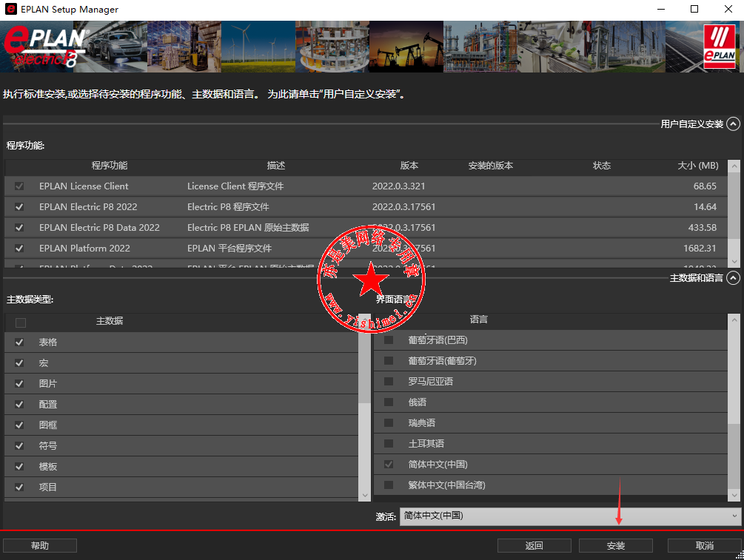Click the red EPLAN logo badge in banner
Screen dimensions: 744x560
(x=720, y=47)
